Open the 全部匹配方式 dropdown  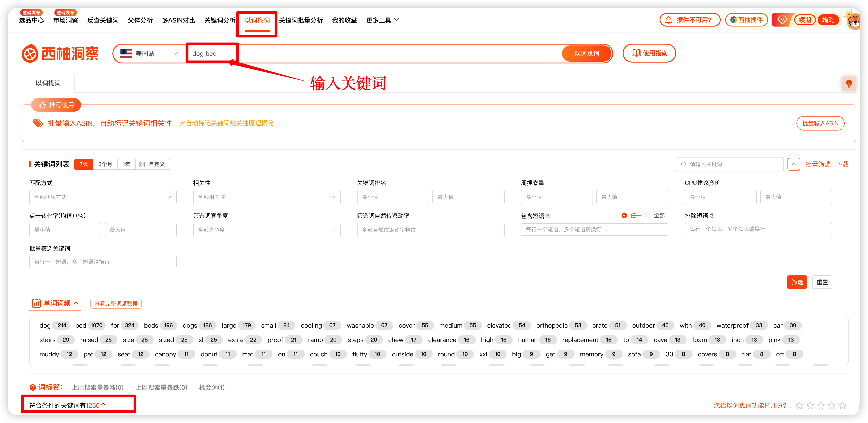pyautogui.click(x=103, y=197)
